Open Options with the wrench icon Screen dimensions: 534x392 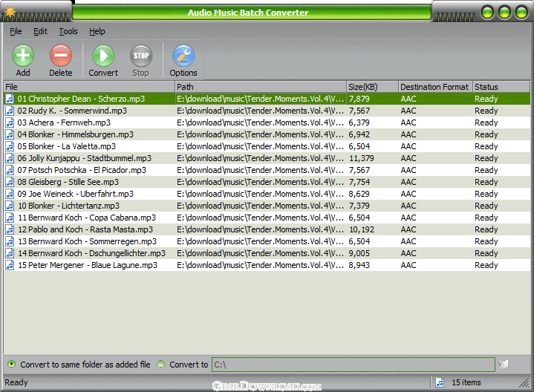pos(183,56)
